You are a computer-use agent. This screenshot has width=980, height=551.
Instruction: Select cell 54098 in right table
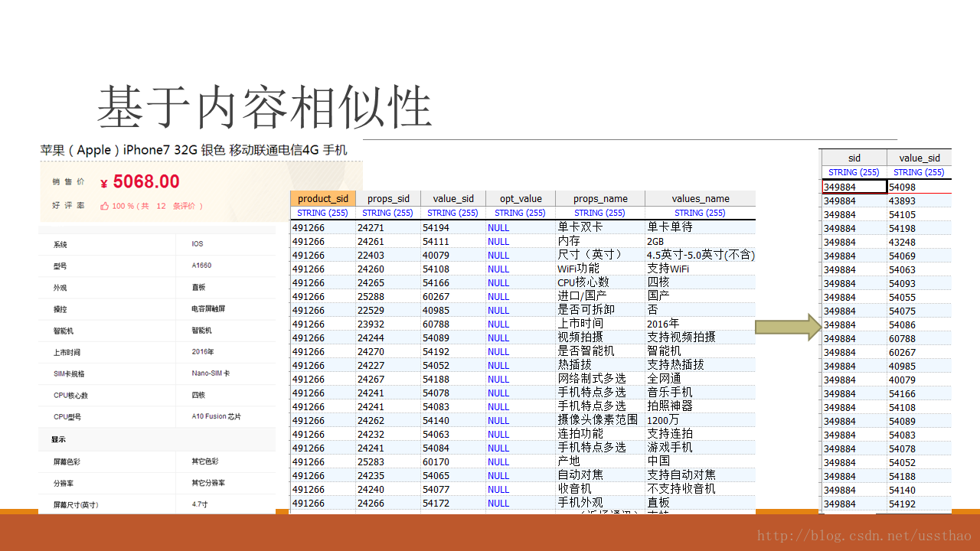[920, 187]
